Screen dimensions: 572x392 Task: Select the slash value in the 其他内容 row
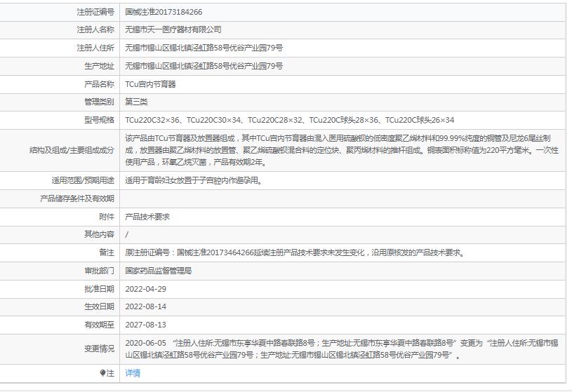click(126, 234)
